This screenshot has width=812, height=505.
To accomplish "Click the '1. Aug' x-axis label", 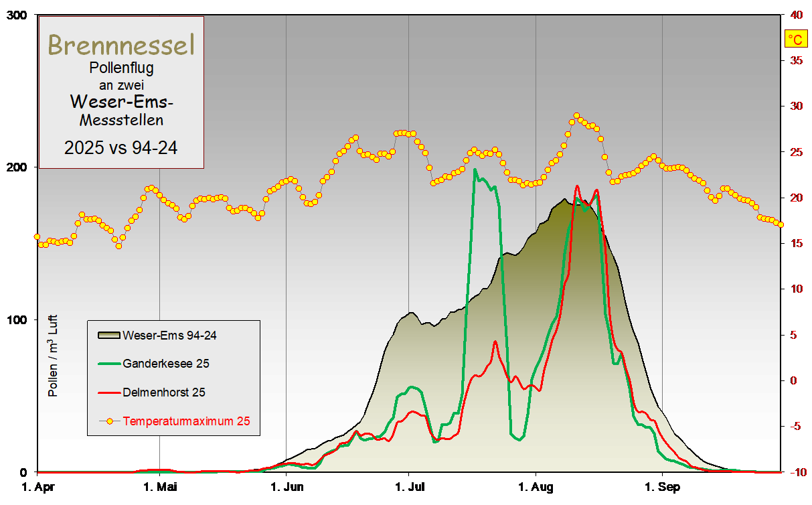I will 536,487.
